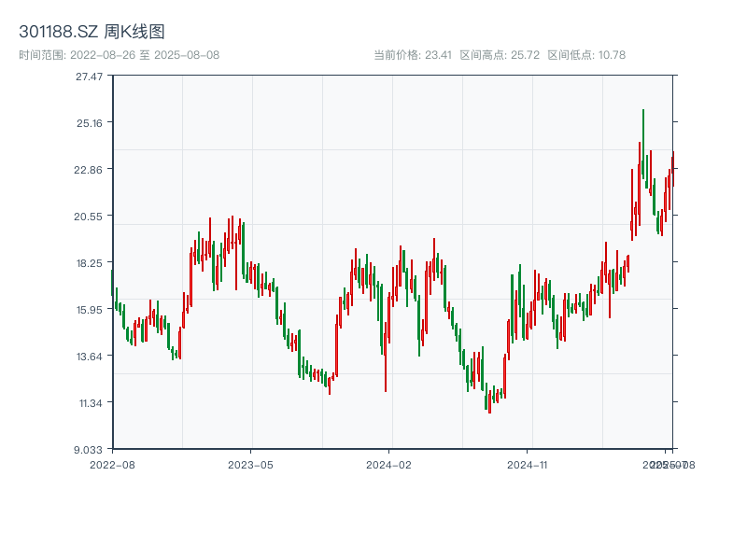The image size is (747, 560).
Task: Click the 2023-05 x-axis label
Action: point(250,465)
